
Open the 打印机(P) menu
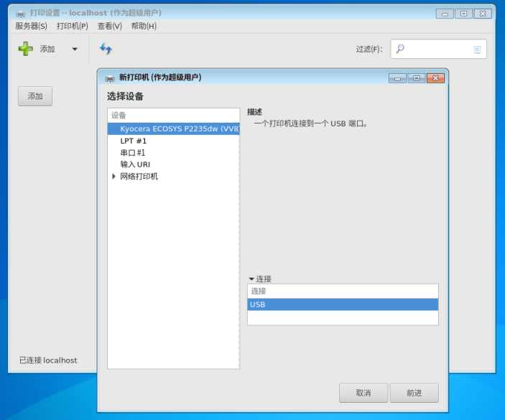coord(73,26)
